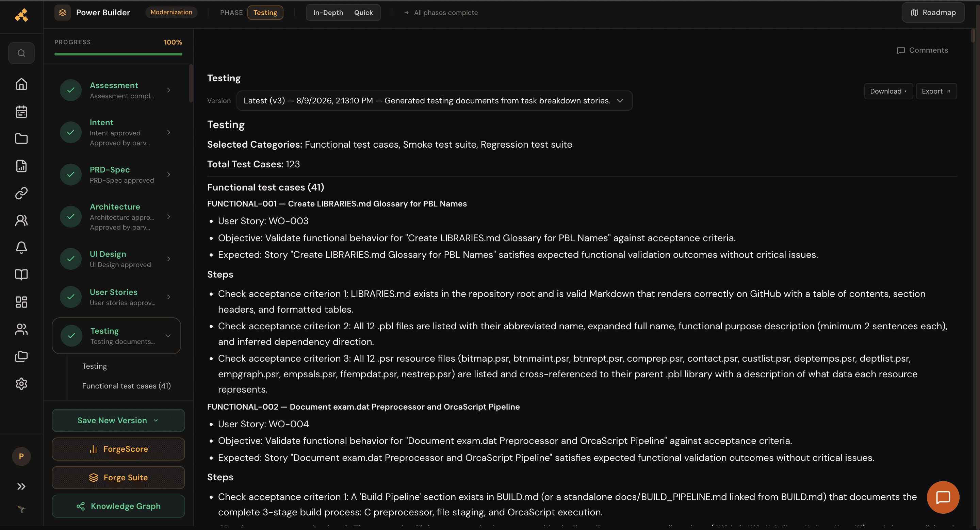Open the report chart document icon
The height and width of the screenshot is (530, 980).
[x=21, y=166]
